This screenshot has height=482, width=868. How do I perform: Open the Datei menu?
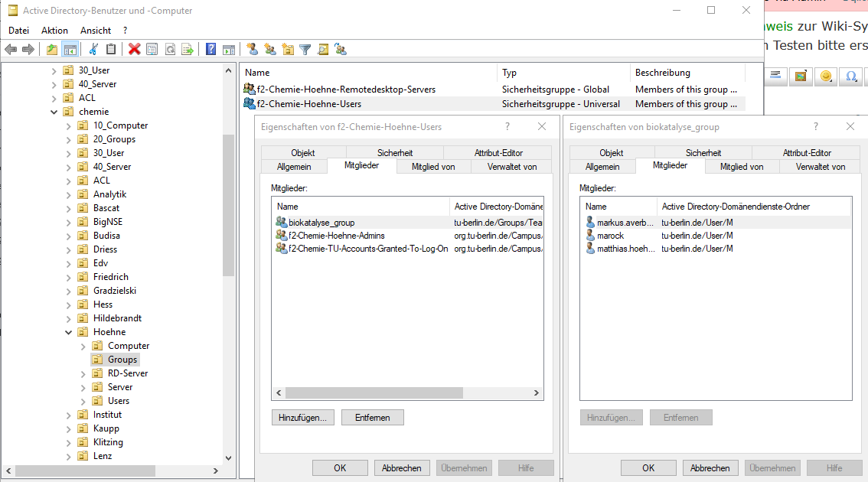[x=19, y=31]
